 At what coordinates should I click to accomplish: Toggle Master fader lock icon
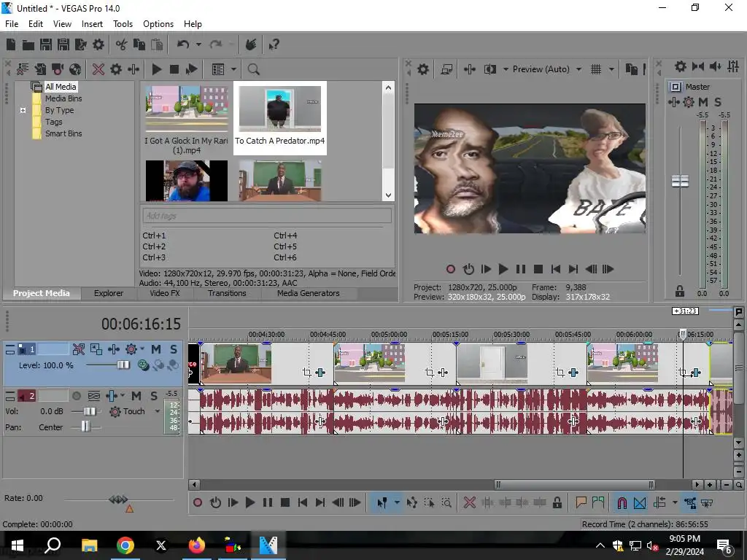[x=680, y=291]
